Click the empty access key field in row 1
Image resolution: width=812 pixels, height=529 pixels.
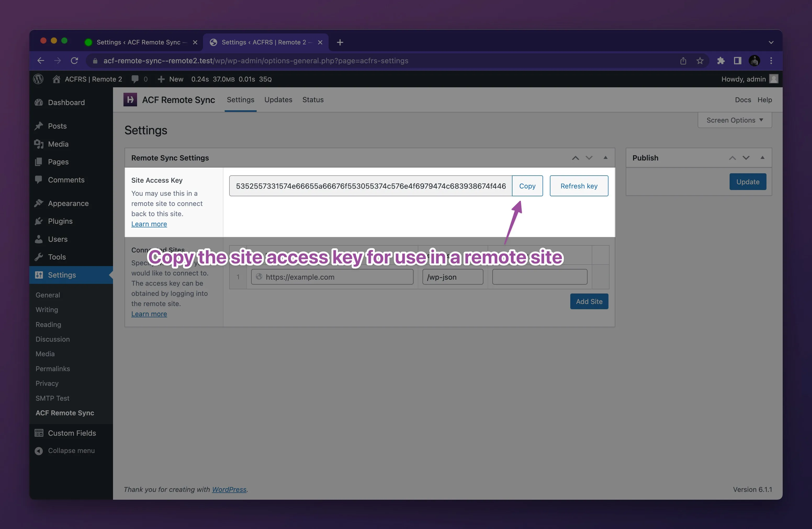pyautogui.click(x=539, y=277)
